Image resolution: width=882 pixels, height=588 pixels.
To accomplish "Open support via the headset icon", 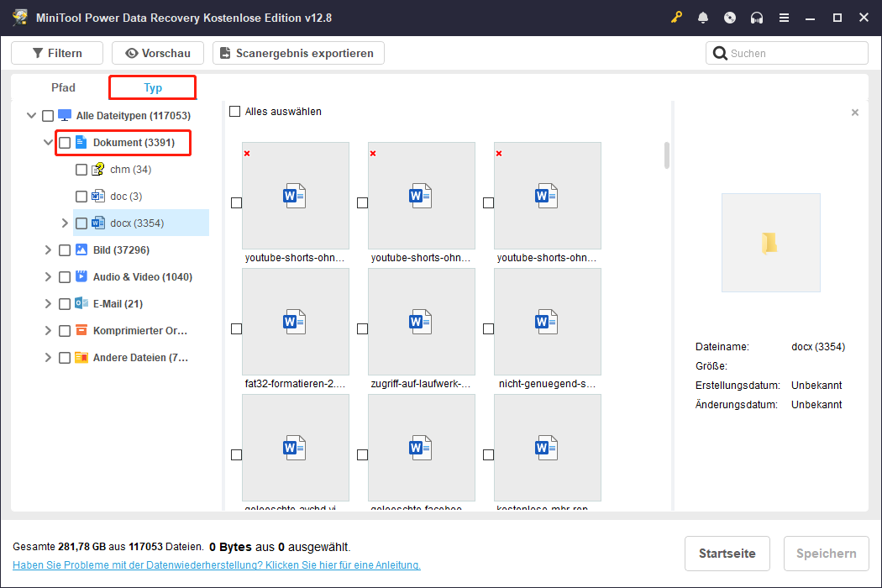I will coord(757,17).
